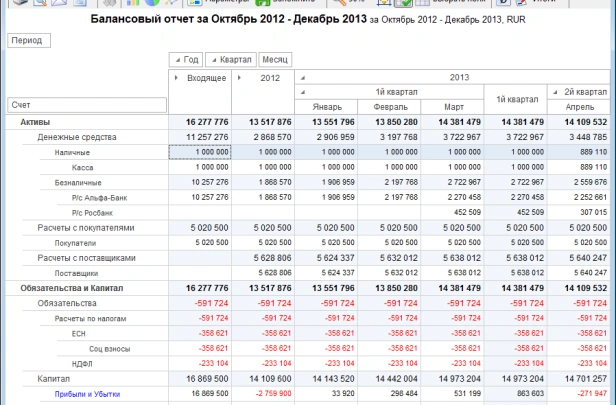Click the bar chart icon in the toolbar

pyautogui.click(x=133, y=2)
